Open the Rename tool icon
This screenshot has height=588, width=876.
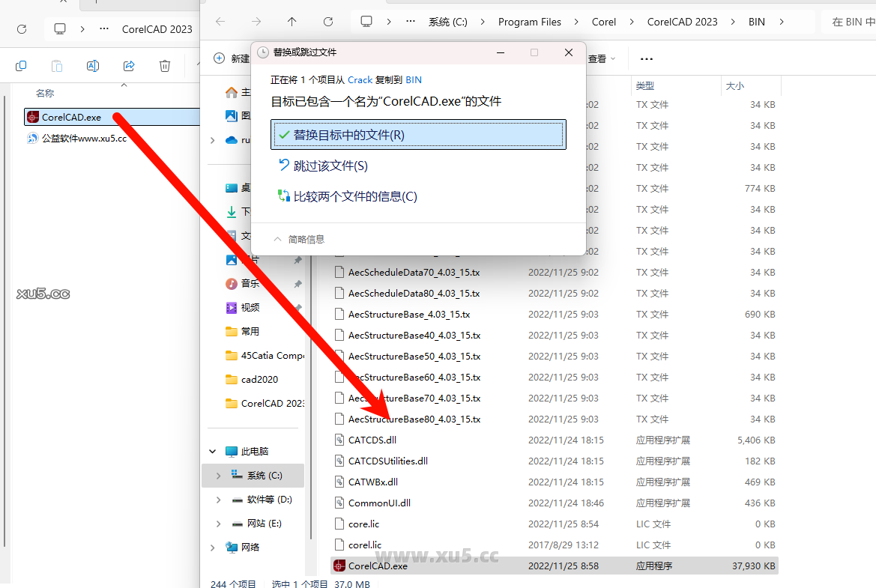[92, 66]
